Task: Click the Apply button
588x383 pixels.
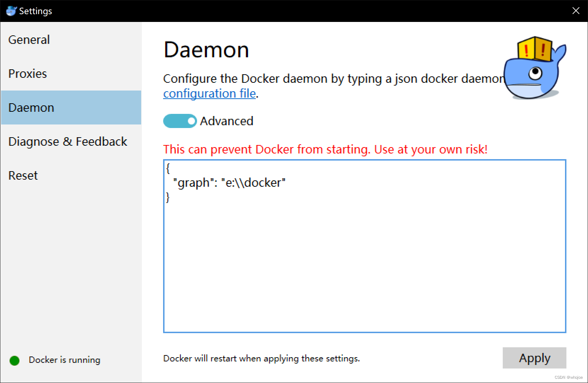Action: click(x=534, y=358)
